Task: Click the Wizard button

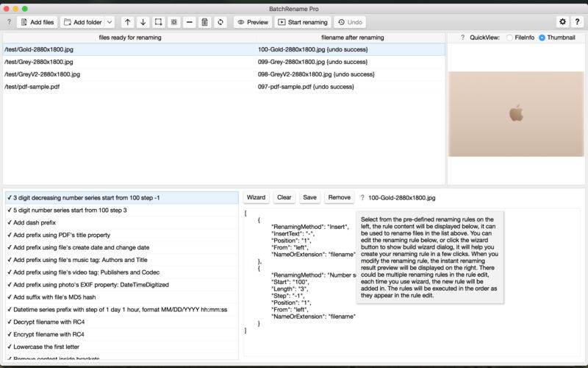Action: (256, 197)
